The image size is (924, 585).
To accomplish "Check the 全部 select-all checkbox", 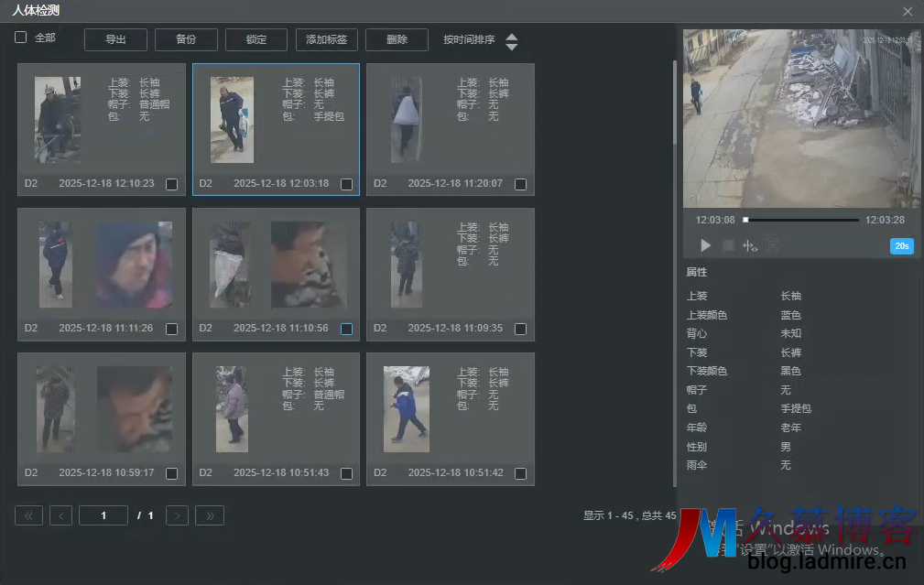I will click(21, 38).
